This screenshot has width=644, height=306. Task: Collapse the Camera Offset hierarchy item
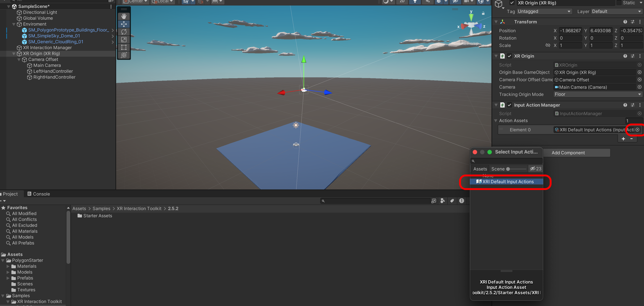coord(19,60)
